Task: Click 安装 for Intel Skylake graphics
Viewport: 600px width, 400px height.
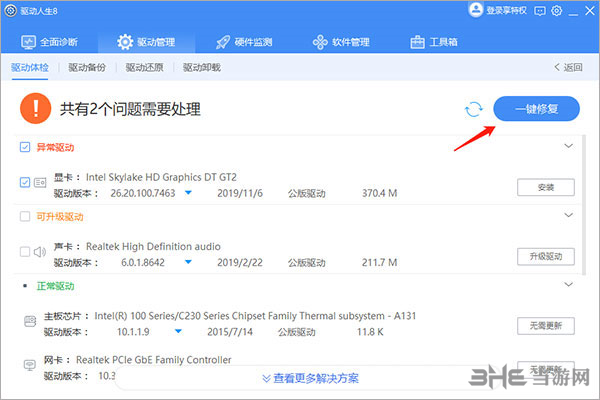Action: (x=546, y=187)
